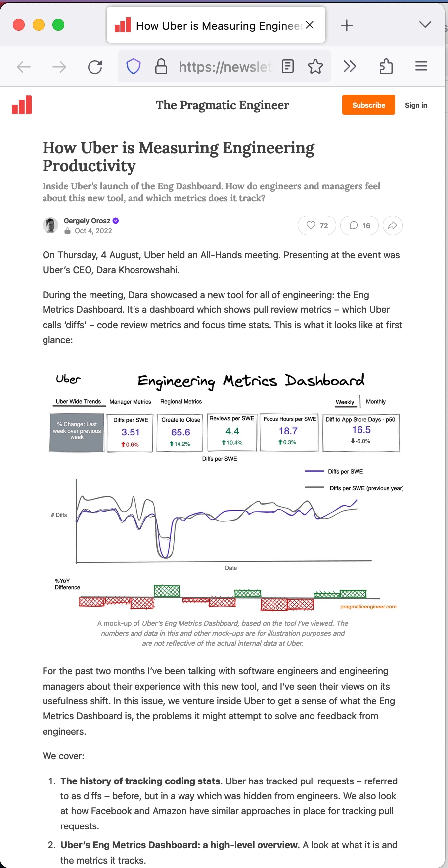This screenshot has height=868, width=448.
Task: Open a new tab with plus button
Action: coord(347,25)
